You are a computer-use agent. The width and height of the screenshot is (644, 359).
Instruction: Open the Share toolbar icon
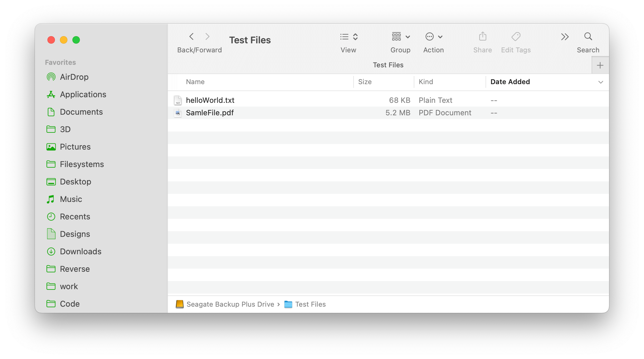click(482, 37)
